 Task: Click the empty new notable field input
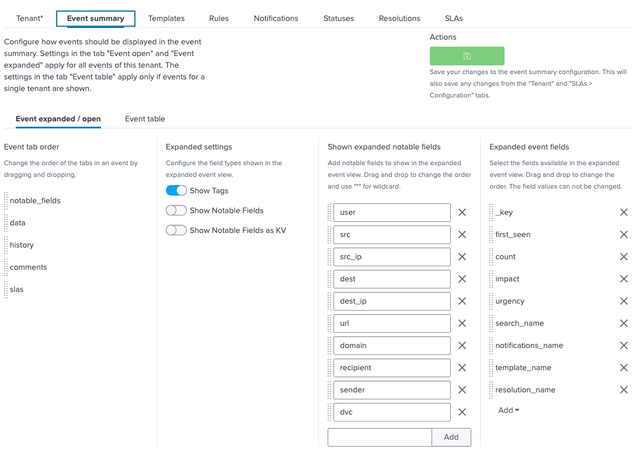pyautogui.click(x=379, y=437)
